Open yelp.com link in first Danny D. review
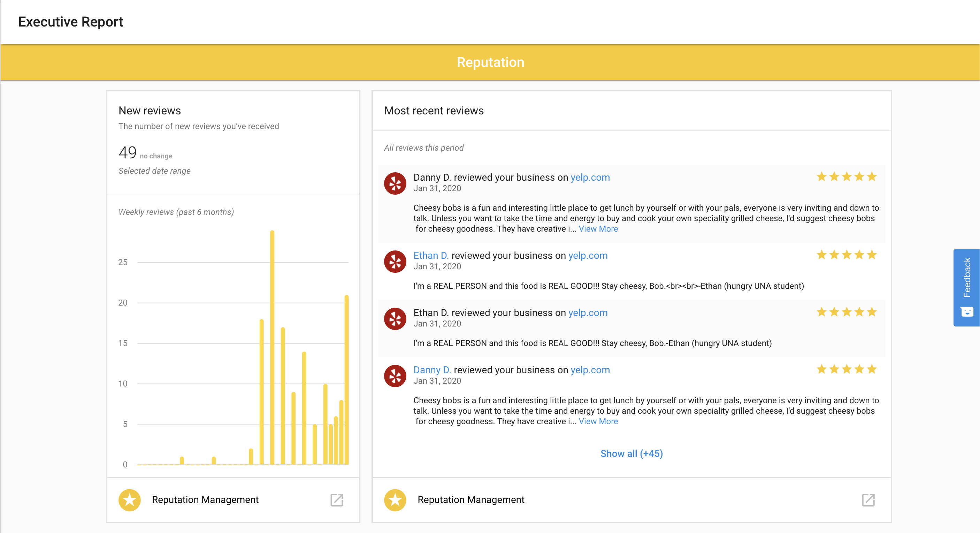 590,178
